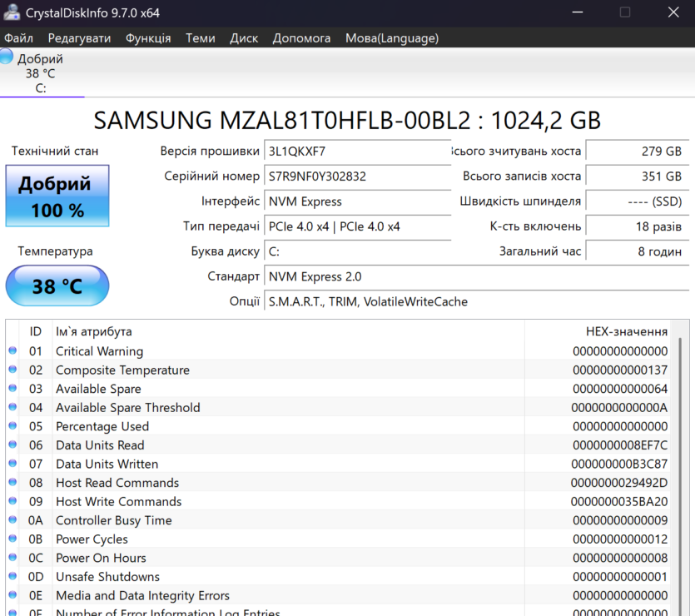The image size is (695, 616).
Task: Click status dot of Data Units Written row
Action: tap(12, 464)
